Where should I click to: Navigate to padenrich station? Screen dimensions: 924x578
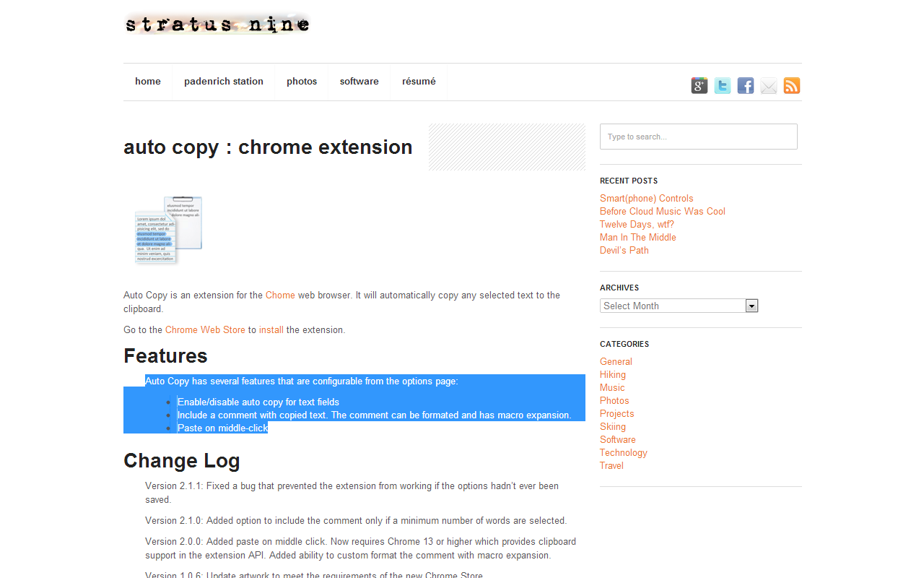point(224,82)
